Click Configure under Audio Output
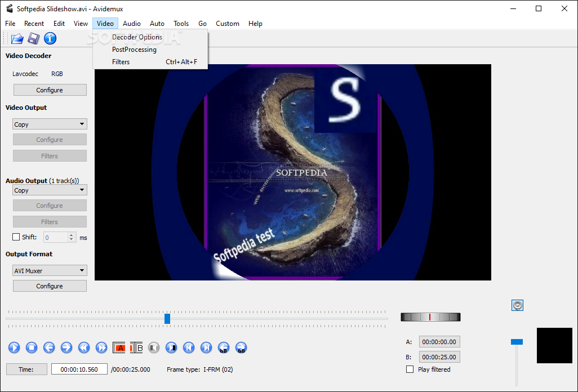The image size is (578, 392). point(50,206)
